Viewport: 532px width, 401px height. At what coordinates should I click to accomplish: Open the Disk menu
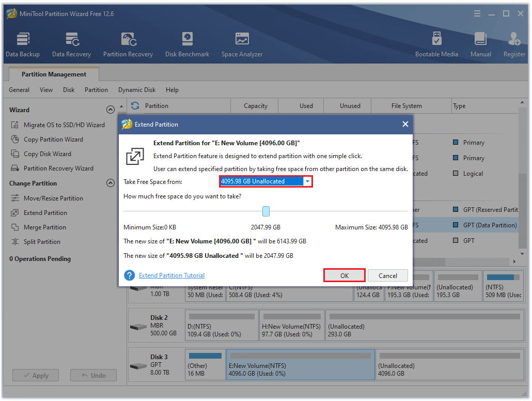click(69, 89)
